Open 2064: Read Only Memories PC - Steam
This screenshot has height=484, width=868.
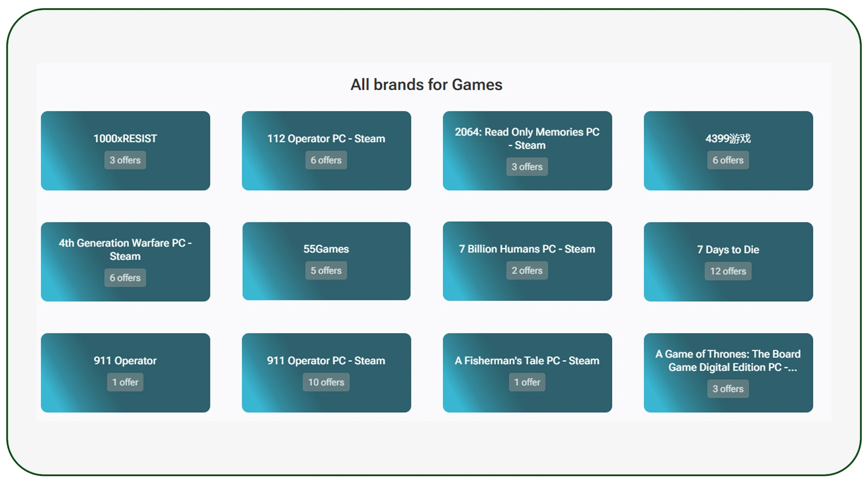[x=527, y=151]
